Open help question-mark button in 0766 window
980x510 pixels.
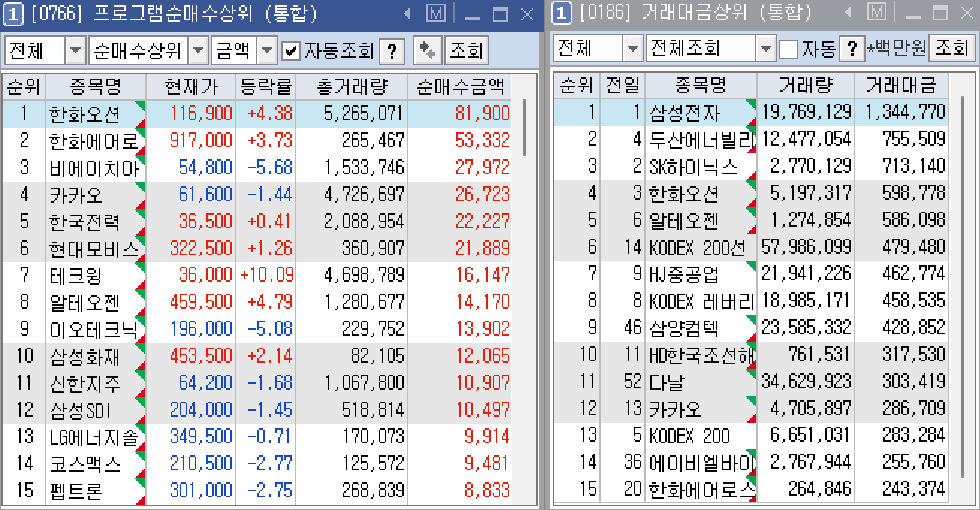coord(392,51)
